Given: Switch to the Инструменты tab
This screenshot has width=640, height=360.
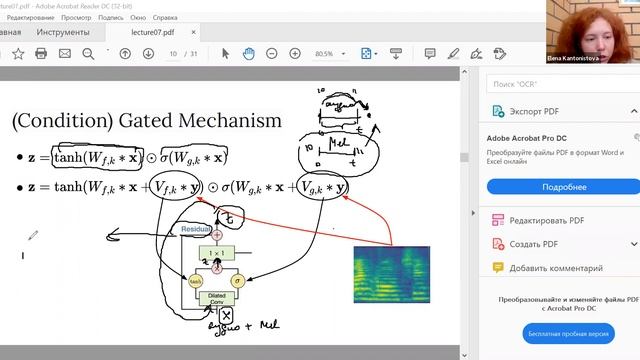Looking at the screenshot, I should click(x=63, y=32).
